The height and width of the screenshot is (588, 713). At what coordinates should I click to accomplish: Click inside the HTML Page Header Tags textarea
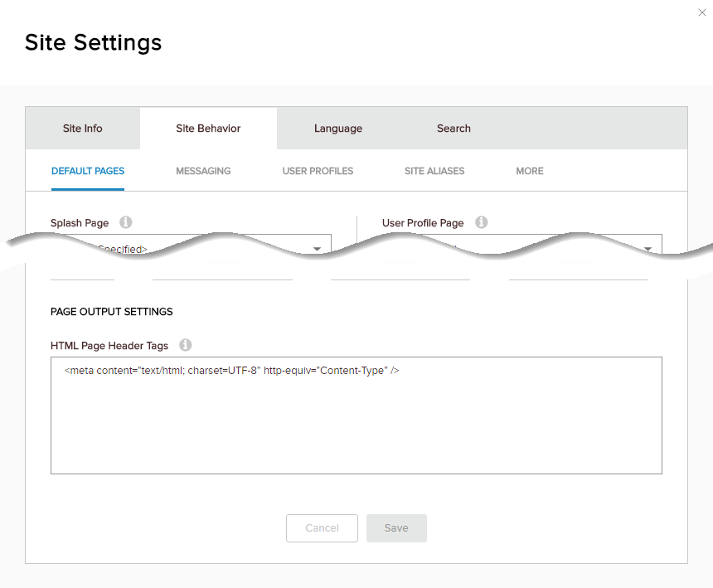(356, 423)
